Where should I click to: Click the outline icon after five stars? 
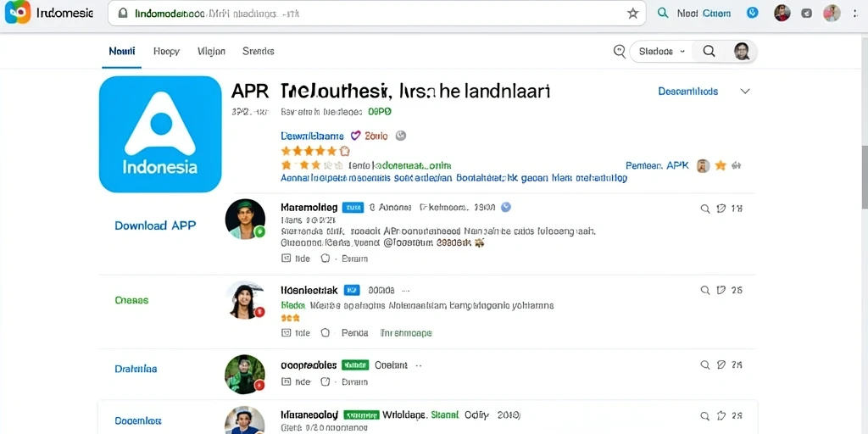[344, 151]
